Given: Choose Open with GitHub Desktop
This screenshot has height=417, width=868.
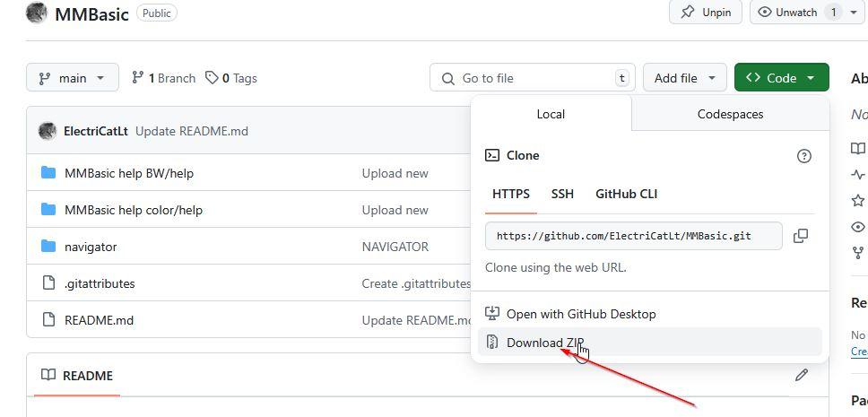Looking at the screenshot, I should [x=580, y=314].
